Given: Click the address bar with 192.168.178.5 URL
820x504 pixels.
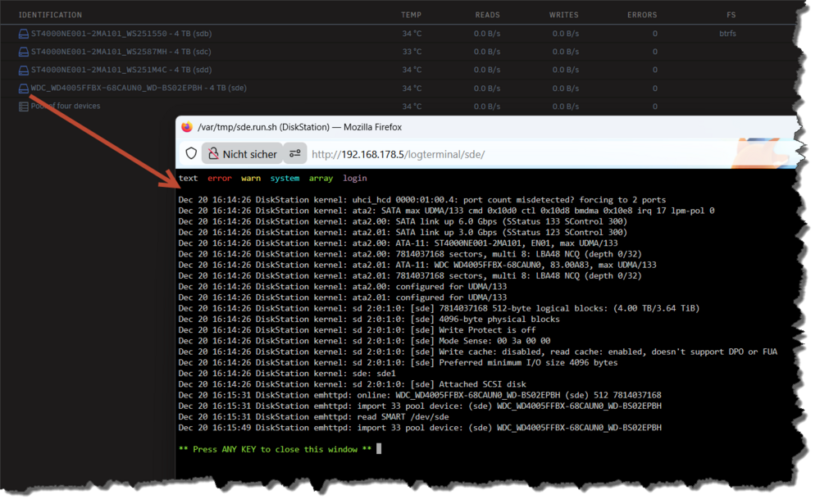Looking at the screenshot, I should coord(398,154).
